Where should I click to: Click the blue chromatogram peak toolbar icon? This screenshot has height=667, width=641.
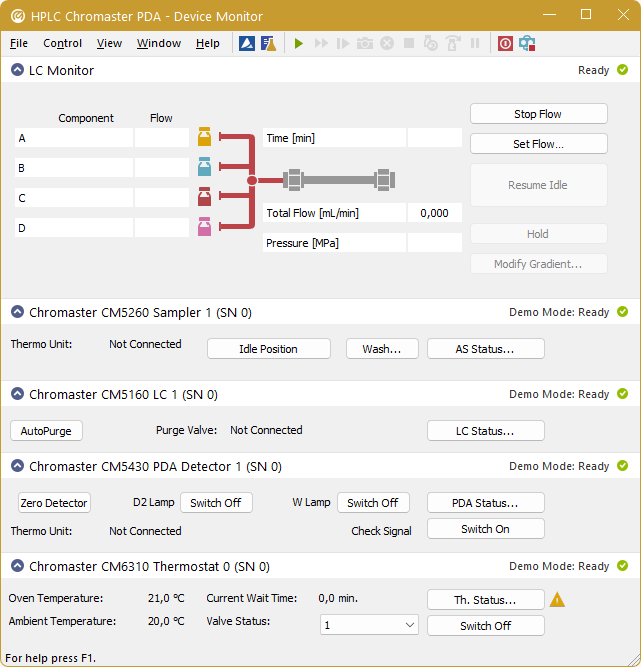pyautogui.click(x=247, y=43)
